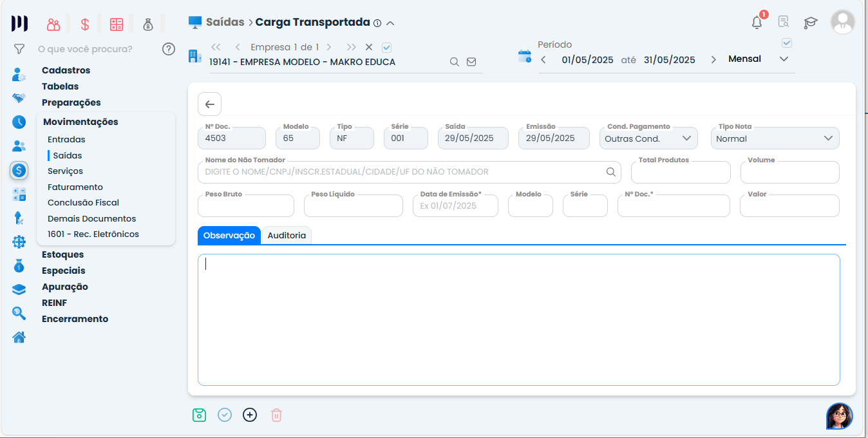Click the search icon beside company name
The width and height of the screenshot is (868, 438).
(x=454, y=62)
